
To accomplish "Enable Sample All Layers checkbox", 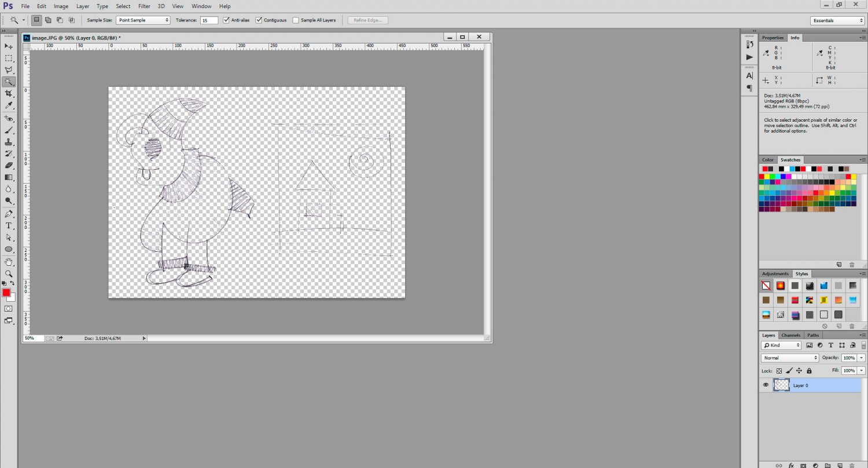I will [296, 20].
